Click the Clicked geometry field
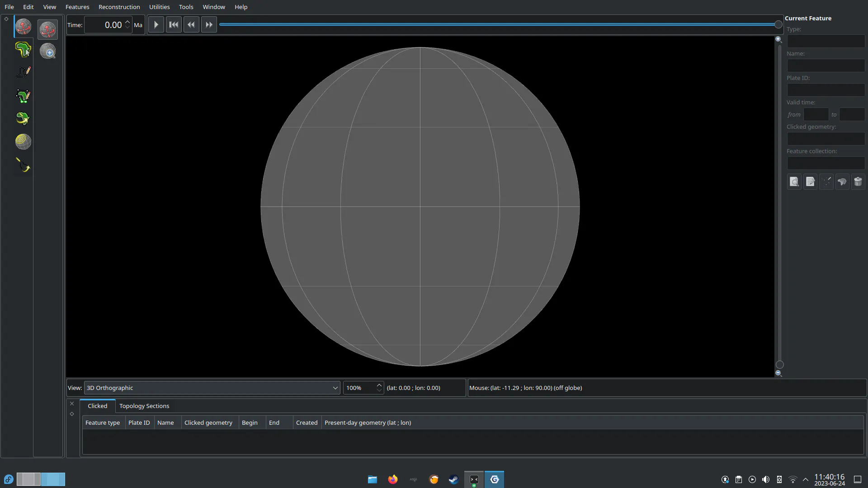Image resolution: width=868 pixels, height=488 pixels. point(826,139)
